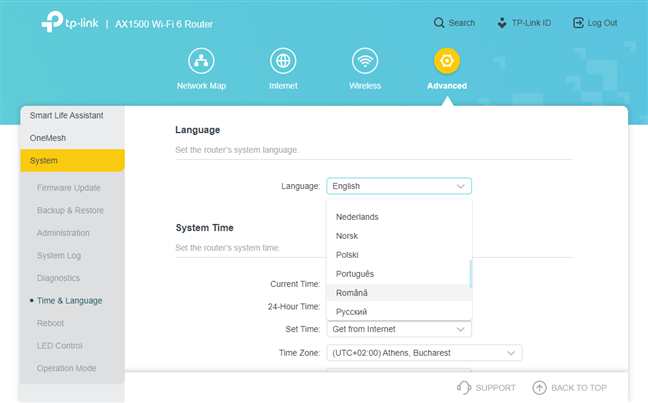The width and height of the screenshot is (648, 403).
Task: Open the Network Map icon
Action: pyautogui.click(x=201, y=61)
